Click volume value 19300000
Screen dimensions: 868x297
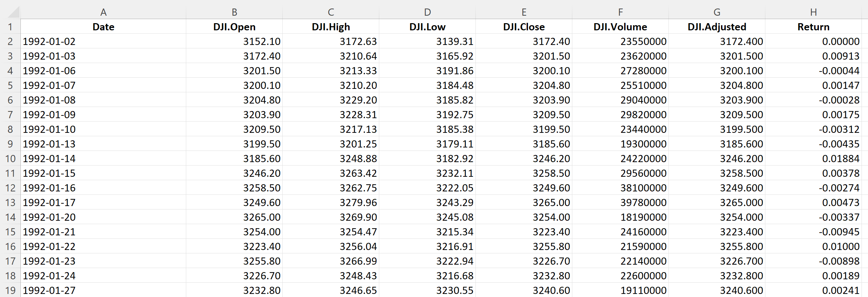click(620, 144)
